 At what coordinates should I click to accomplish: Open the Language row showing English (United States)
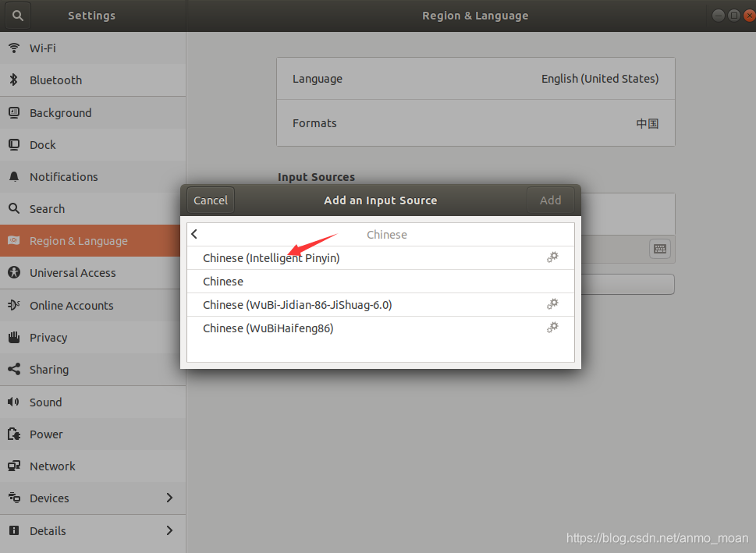pos(475,79)
